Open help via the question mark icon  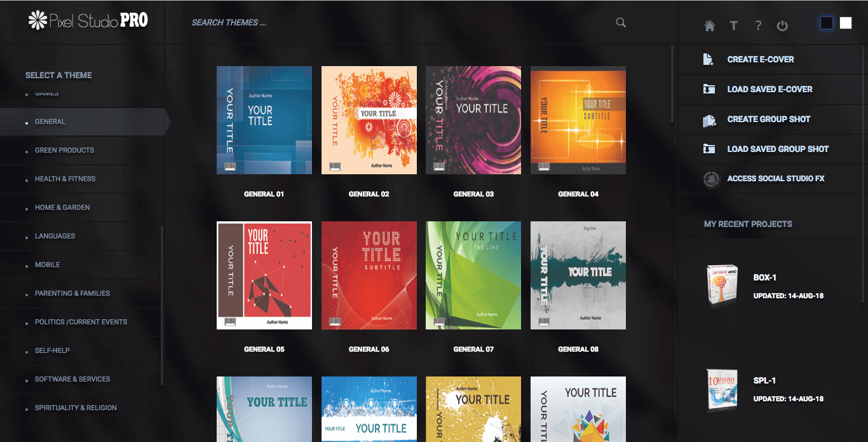coord(758,25)
